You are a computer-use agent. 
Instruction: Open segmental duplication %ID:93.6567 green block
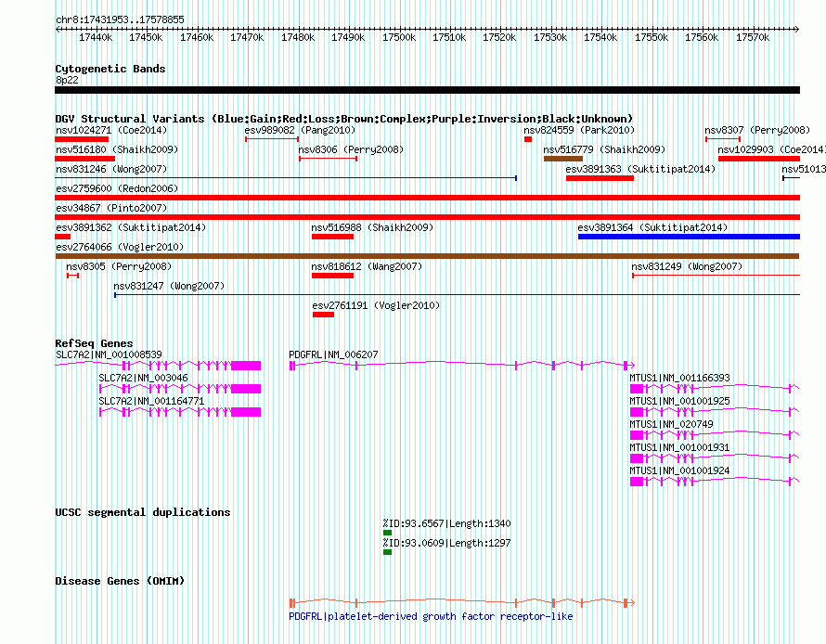387,533
